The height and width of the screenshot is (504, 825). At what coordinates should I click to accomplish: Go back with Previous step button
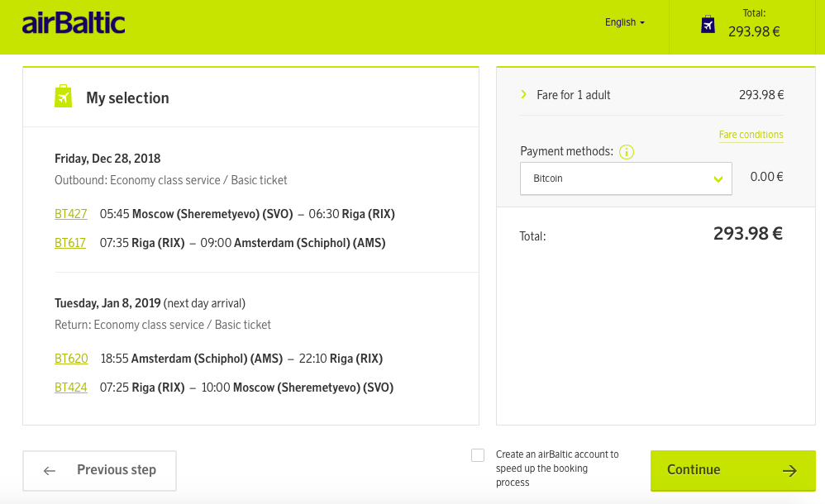pos(99,470)
